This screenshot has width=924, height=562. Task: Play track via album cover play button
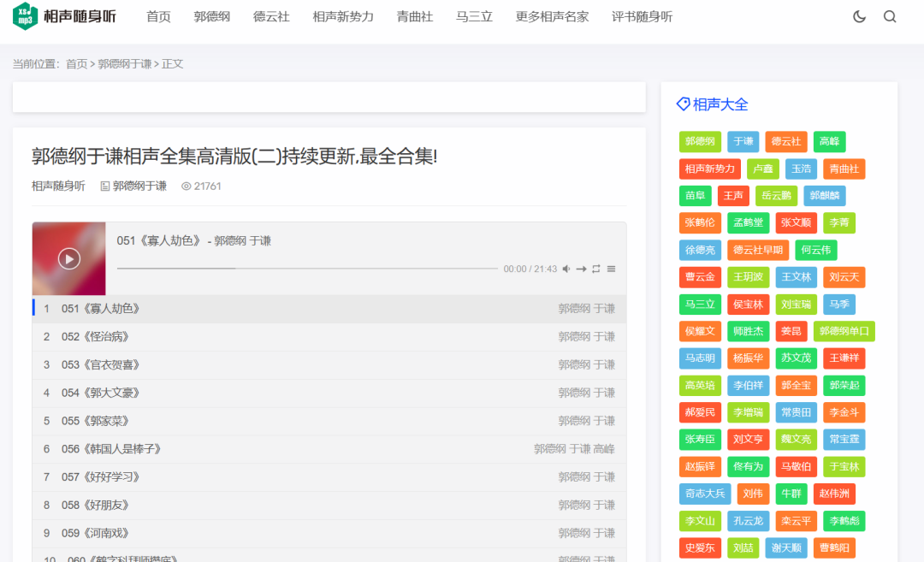coord(69,258)
